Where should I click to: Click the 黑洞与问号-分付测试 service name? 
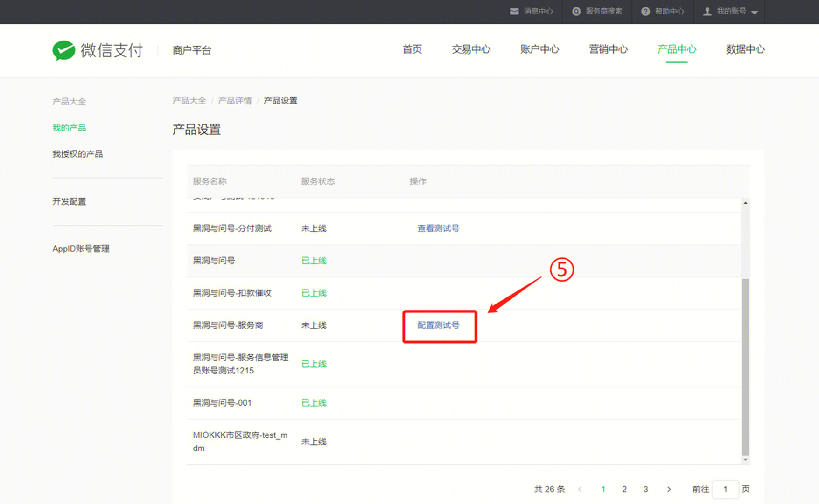[232, 228]
